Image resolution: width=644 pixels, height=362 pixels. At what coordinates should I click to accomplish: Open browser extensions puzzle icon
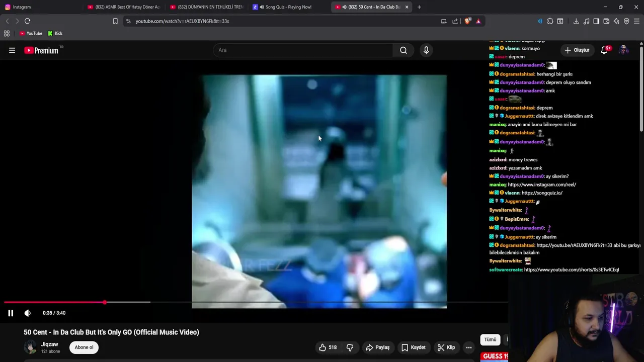pyautogui.click(x=550, y=21)
